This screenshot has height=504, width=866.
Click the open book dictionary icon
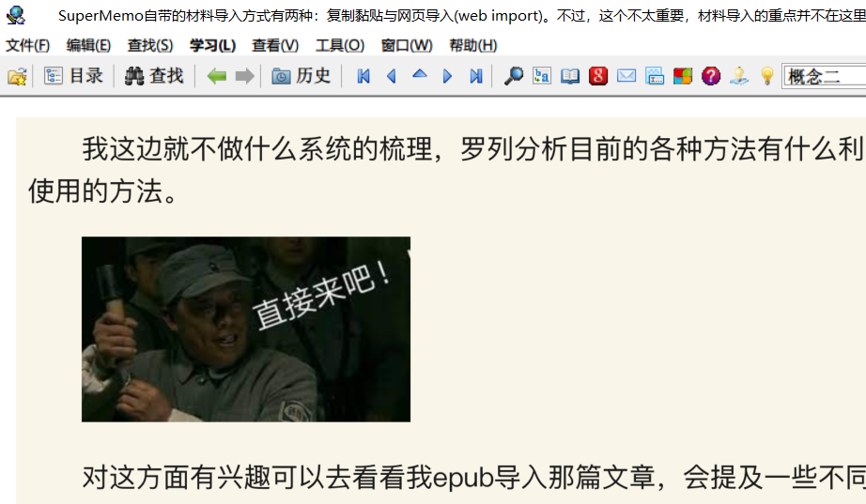[570, 76]
